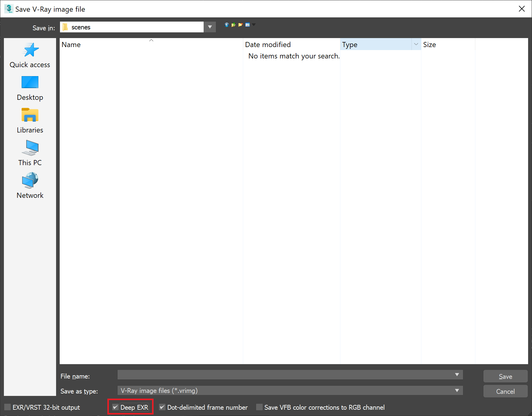Open This PC from the sidebar

[x=30, y=153]
